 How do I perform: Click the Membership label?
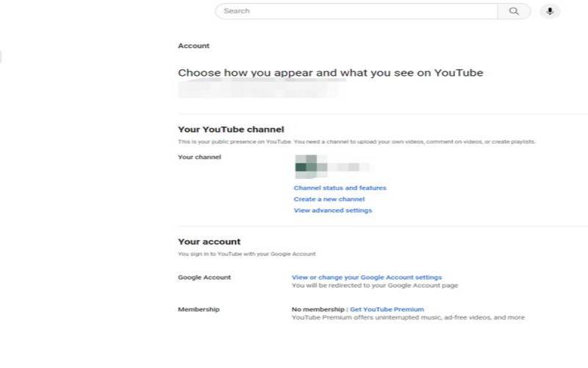coord(198,309)
